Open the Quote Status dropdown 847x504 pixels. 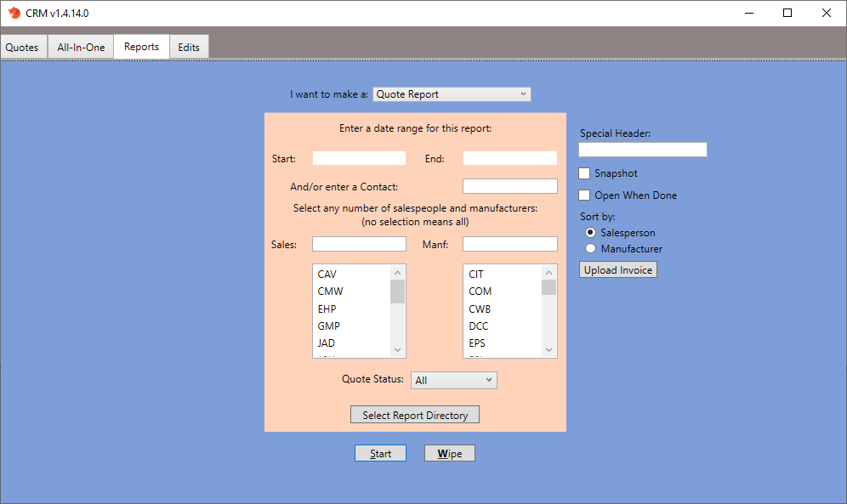tap(454, 381)
